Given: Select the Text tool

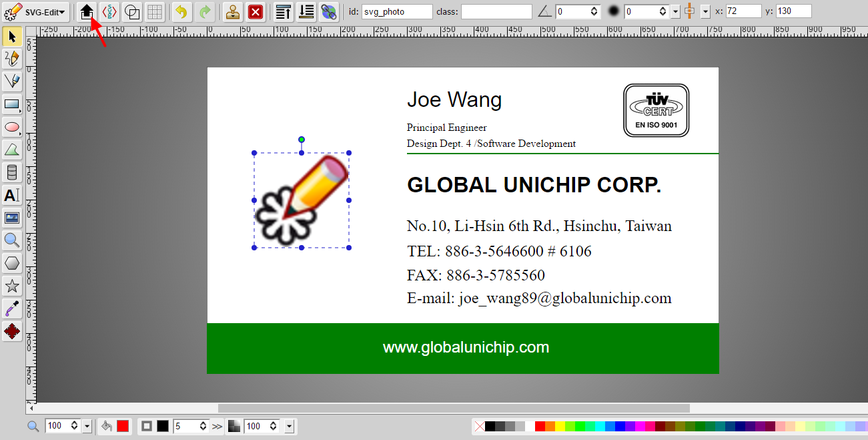Looking at the screenshot, I should click(12, 195).
